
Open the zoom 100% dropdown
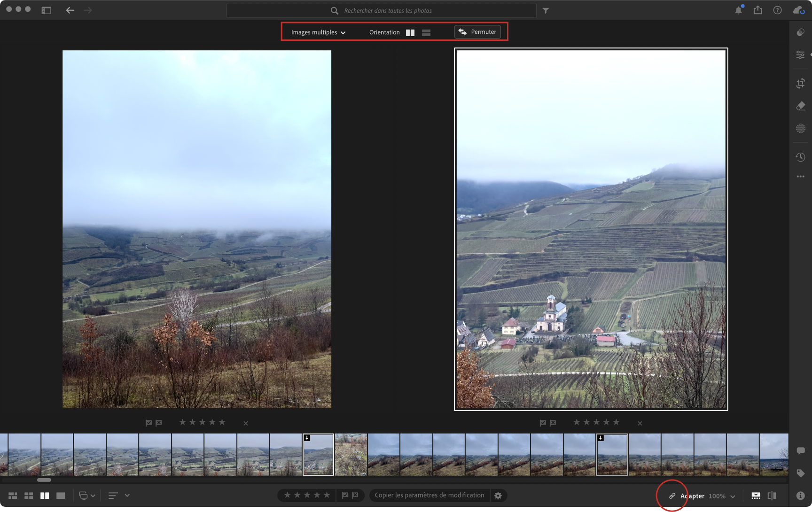pyautogui.click(x=722, y=496)
